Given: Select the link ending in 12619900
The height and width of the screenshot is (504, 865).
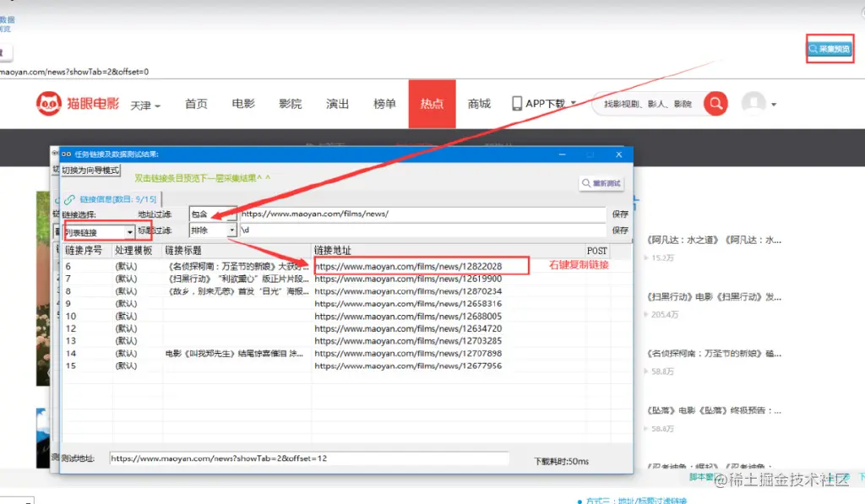Looking at the screenshot, I should [408, 279].
